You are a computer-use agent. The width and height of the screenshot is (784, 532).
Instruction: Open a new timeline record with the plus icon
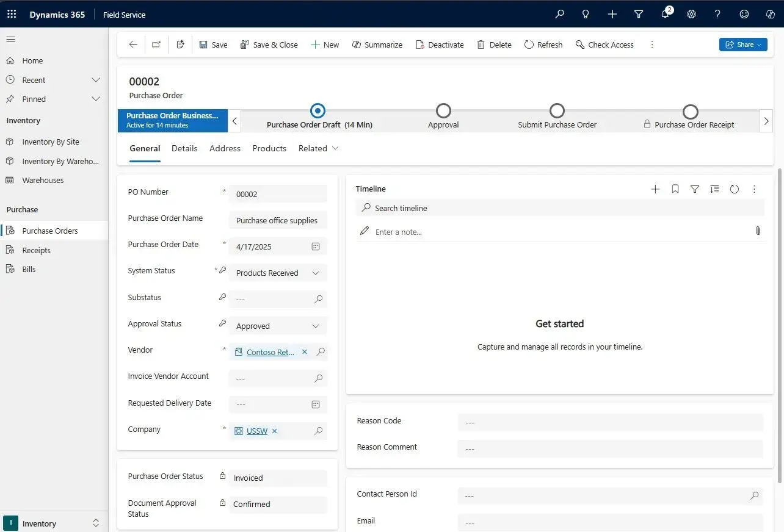(655, 189)
